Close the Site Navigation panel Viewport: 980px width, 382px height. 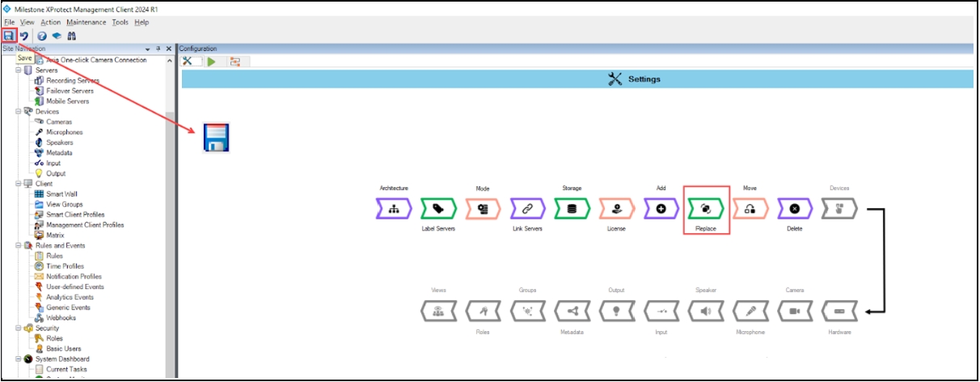click(168, 49)
